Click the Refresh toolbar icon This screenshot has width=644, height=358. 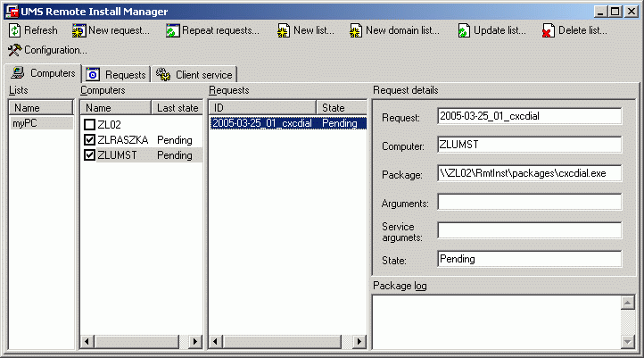click(x=15, y=30)
